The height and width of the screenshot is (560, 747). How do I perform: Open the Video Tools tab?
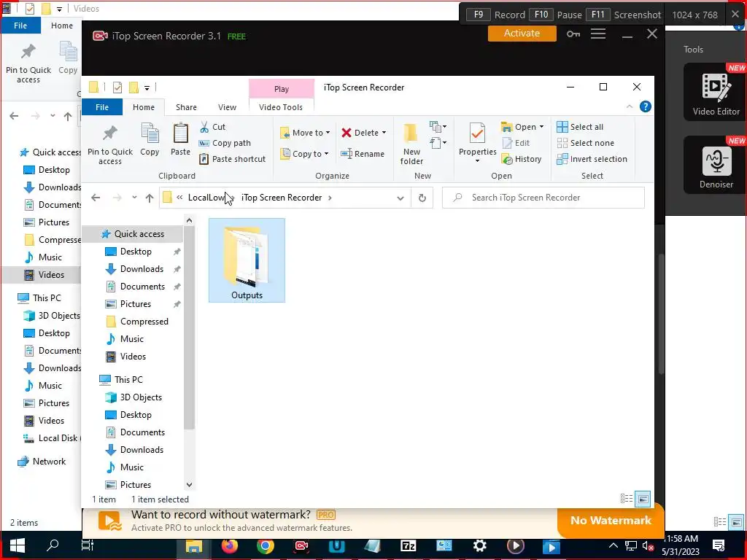tap(281, 107)
